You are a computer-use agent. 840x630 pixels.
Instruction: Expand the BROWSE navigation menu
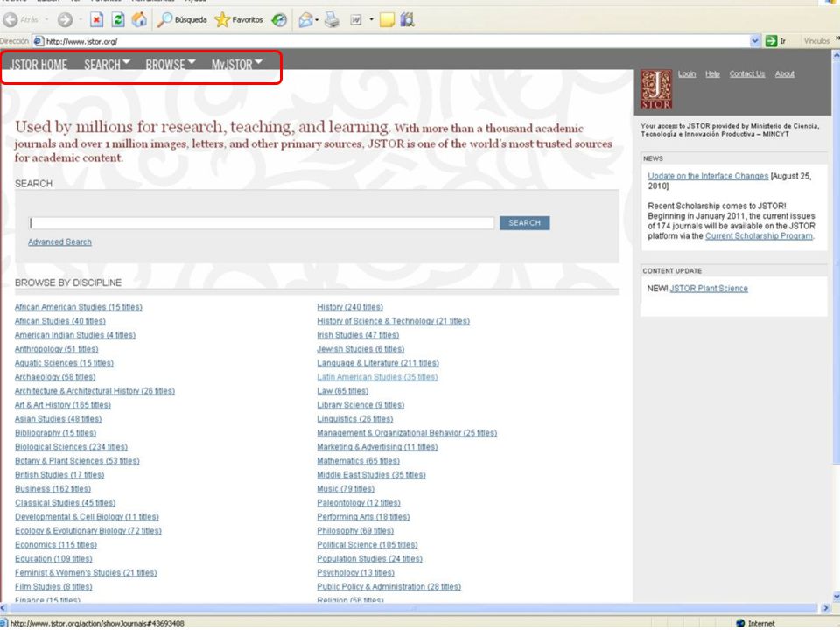pyautogui.click(x=171, y=64)
